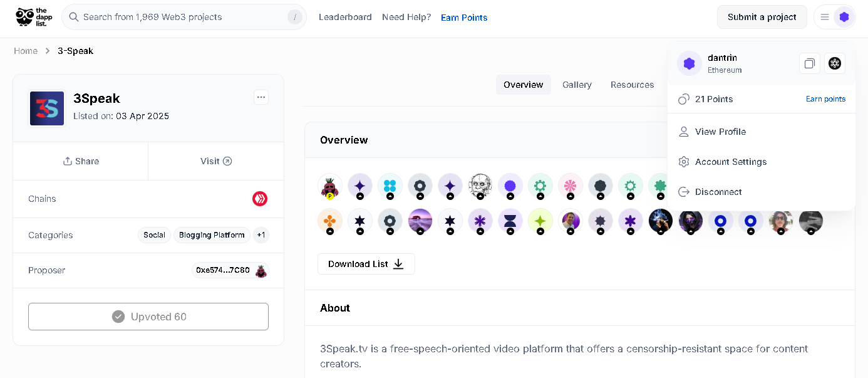Copy wallet address with the copy icon
The width and height of the screenshot is (868, 378).
(x=810, y=63)
